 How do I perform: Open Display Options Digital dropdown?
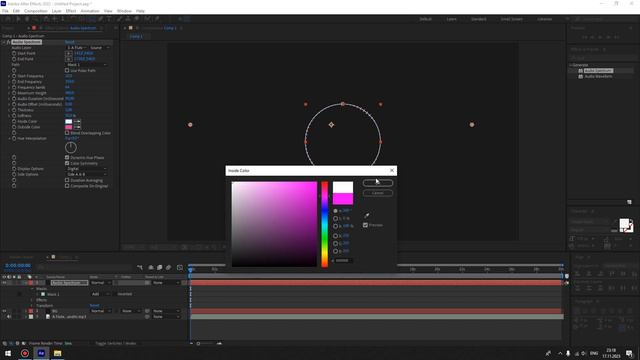point(87,169)
